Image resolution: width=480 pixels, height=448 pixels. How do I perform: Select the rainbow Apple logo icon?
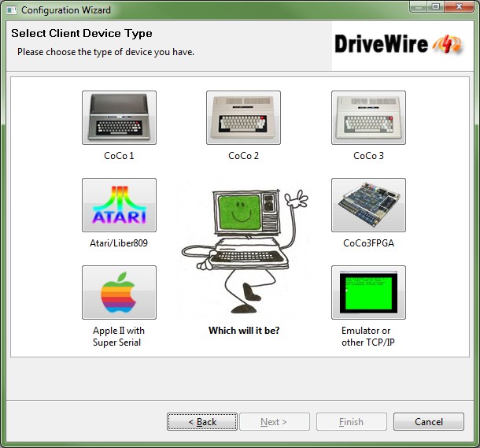pyautogui.click(x=119, y=292)
